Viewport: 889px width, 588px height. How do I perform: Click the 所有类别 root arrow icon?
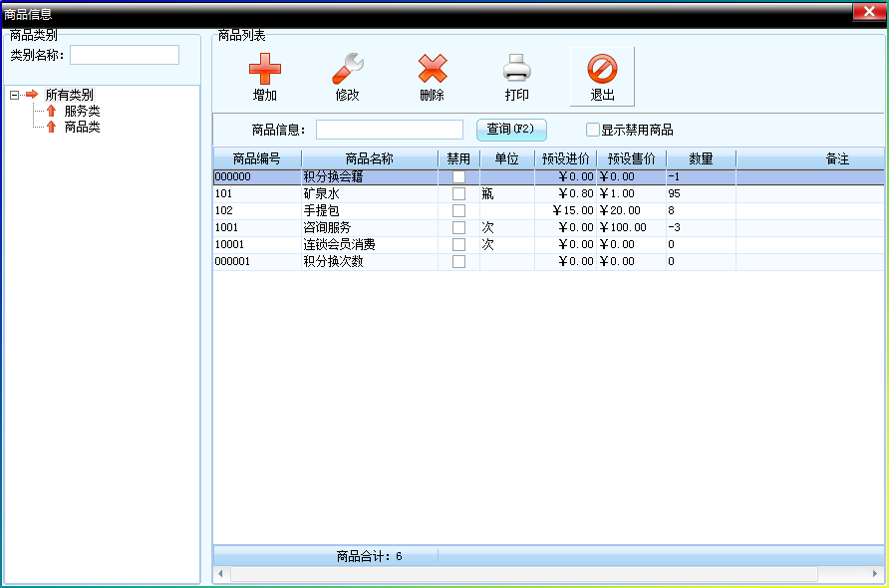point(31,95)
